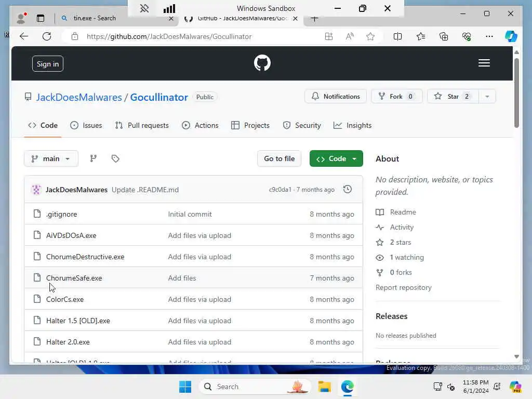Click the Windows Start button
This screenshot has width=532, height=399.
[185, 387]
